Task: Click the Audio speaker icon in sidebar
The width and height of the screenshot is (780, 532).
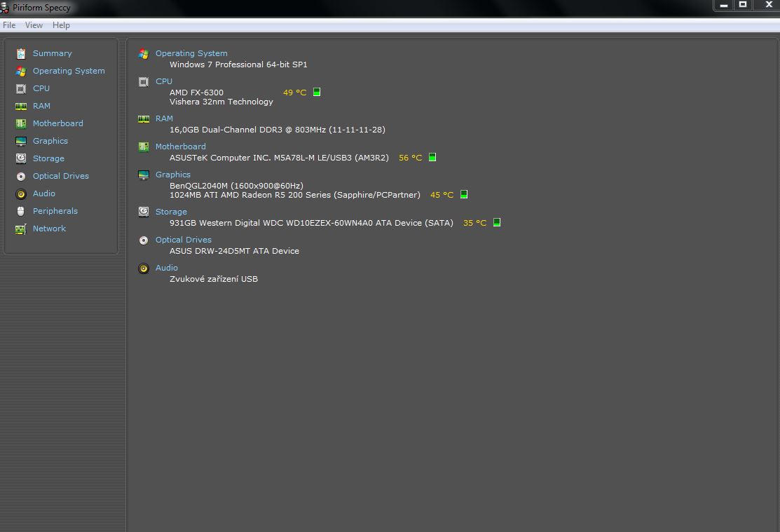Action: pos(21,193)
